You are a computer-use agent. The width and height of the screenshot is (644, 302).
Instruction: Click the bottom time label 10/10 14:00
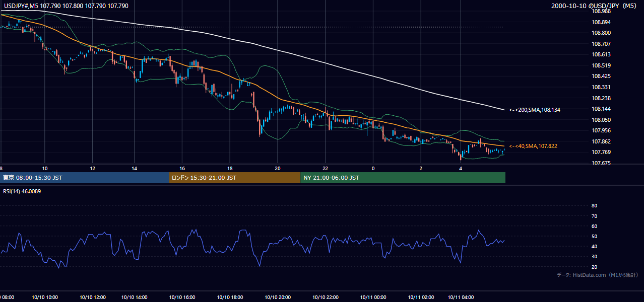click(134, 297)
